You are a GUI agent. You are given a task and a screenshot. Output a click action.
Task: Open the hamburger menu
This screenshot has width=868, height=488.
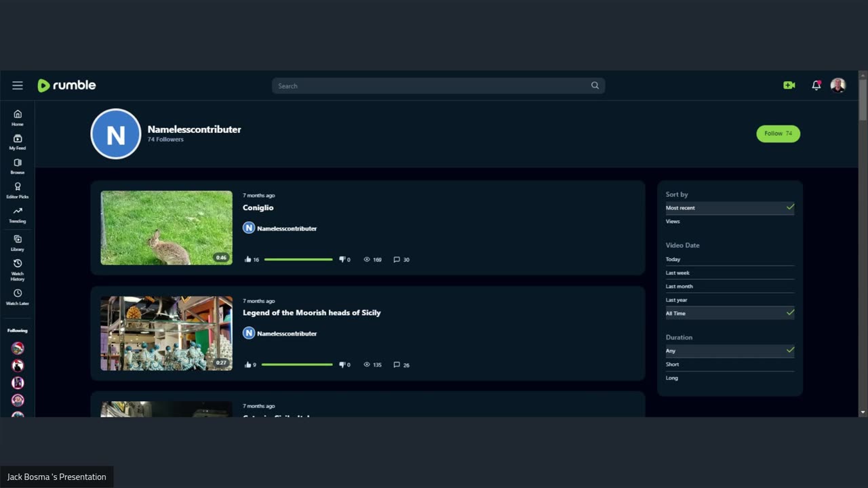(x=18, y=85)
